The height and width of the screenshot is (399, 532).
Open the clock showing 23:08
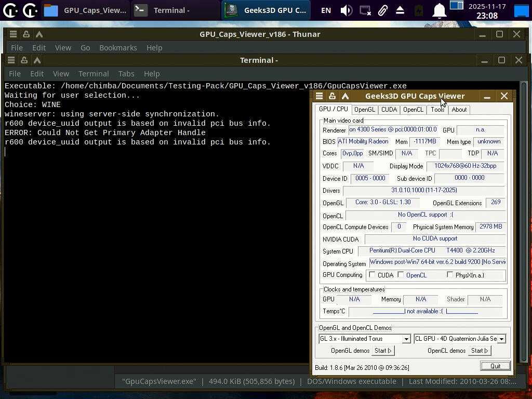[x=487, y=11]
